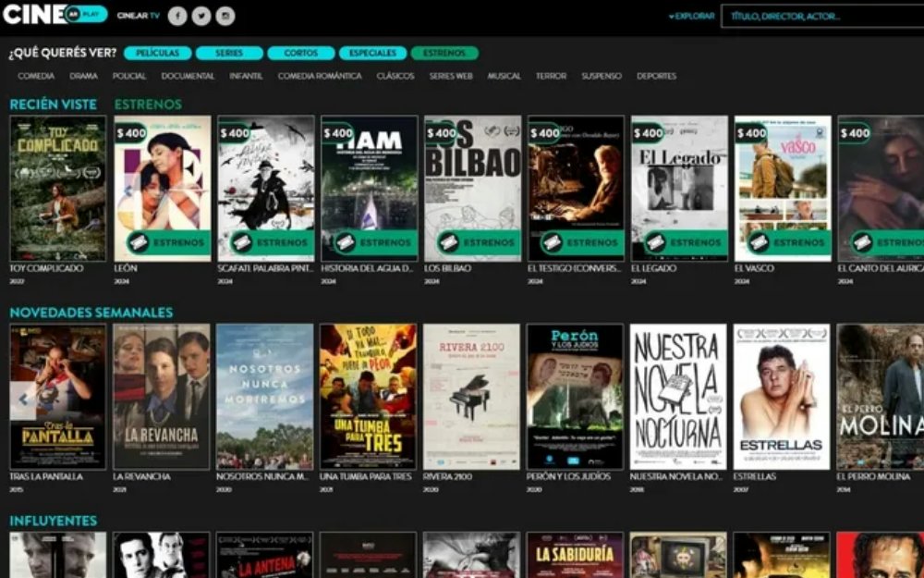The image size is (924, 578).
Task: Open the Nuestra Novela Nocturna poster
Action: [678, 397]
